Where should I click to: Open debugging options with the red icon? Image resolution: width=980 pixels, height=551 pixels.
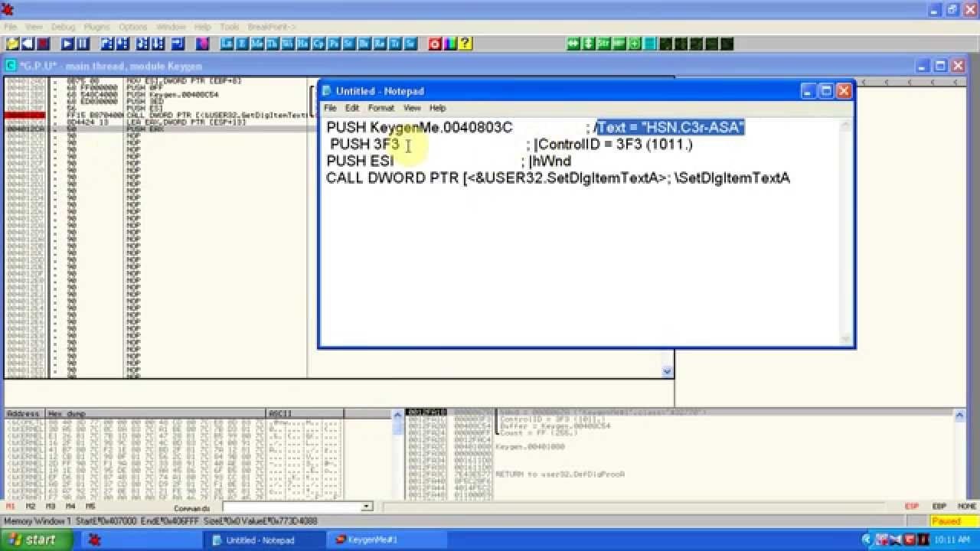click(x=435, y=44)
